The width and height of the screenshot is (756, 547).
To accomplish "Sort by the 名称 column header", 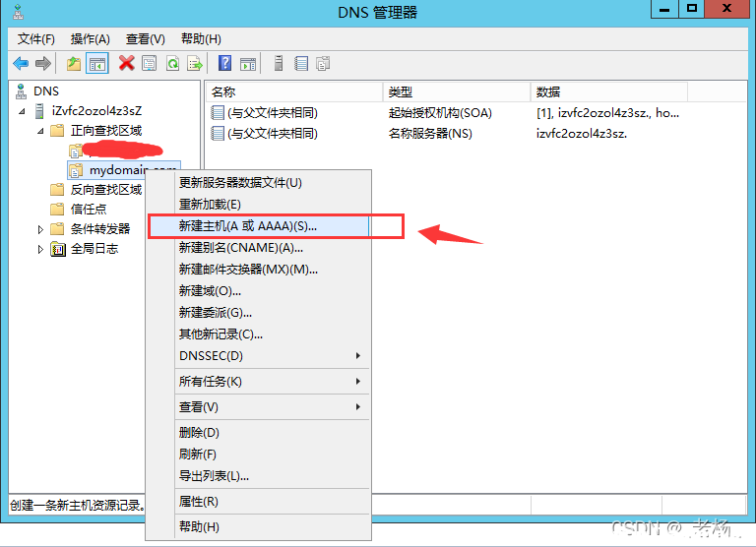I will (294, 92).
